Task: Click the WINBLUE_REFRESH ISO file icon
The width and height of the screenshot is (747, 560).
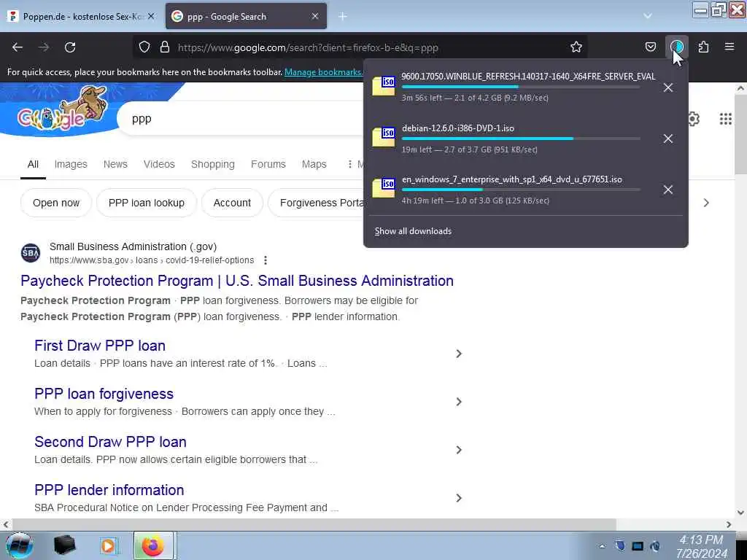Action: point(384,86)
